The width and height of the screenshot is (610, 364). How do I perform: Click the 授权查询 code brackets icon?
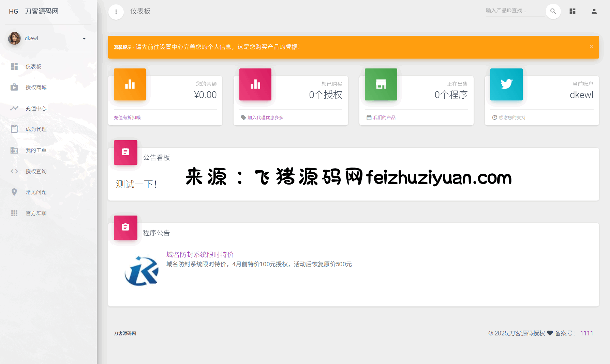click(14, 171)
